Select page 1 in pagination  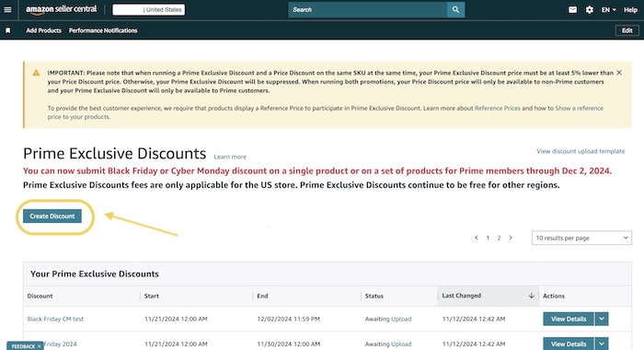(488, 238)
